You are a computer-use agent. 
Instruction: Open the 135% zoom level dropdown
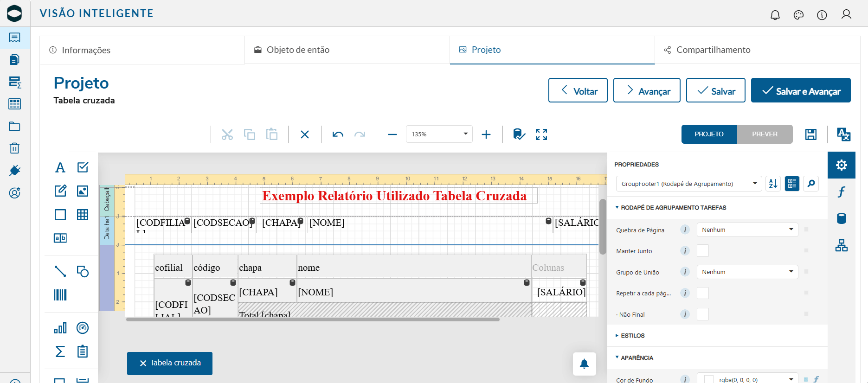[x=439, y=134]
